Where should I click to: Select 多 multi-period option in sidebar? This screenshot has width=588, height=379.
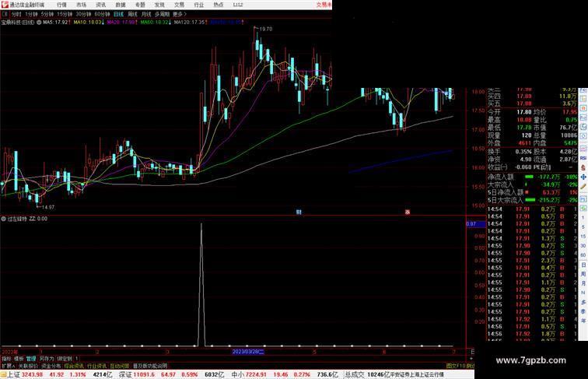(x=583, y=302)
